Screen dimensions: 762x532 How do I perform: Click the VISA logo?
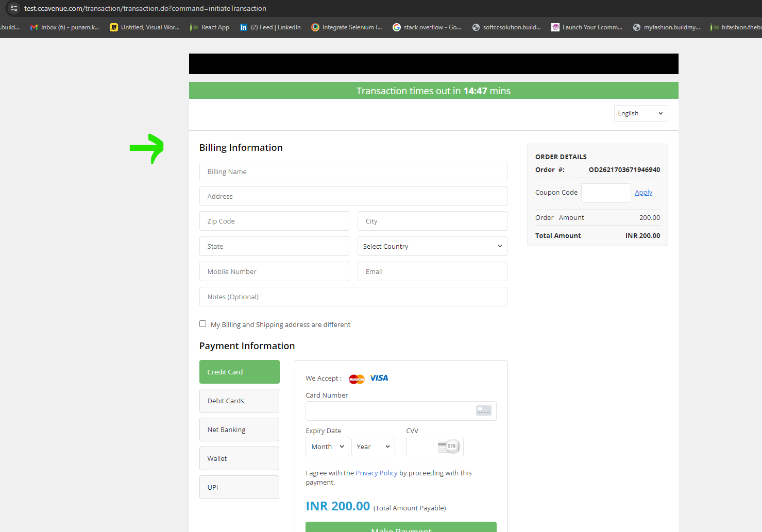click(379, 378)
